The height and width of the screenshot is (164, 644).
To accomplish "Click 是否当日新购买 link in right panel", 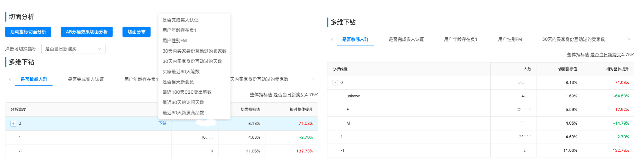I will tap(605, 55).
